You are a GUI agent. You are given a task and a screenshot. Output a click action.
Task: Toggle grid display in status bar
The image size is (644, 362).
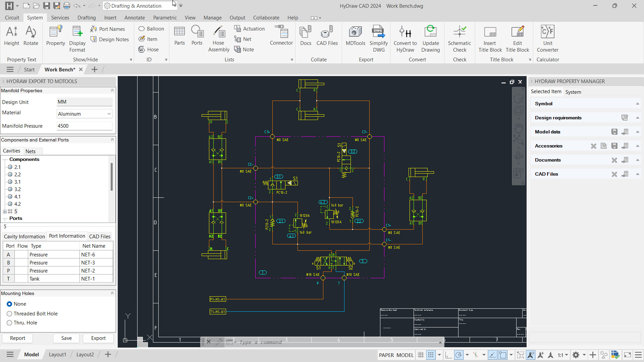(x=421, y=355)
